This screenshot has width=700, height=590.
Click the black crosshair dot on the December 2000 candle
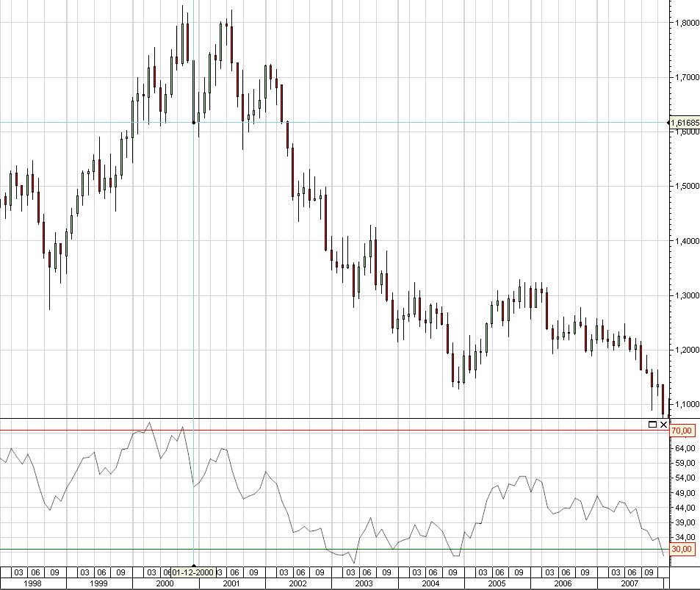[x=194, y=123]
